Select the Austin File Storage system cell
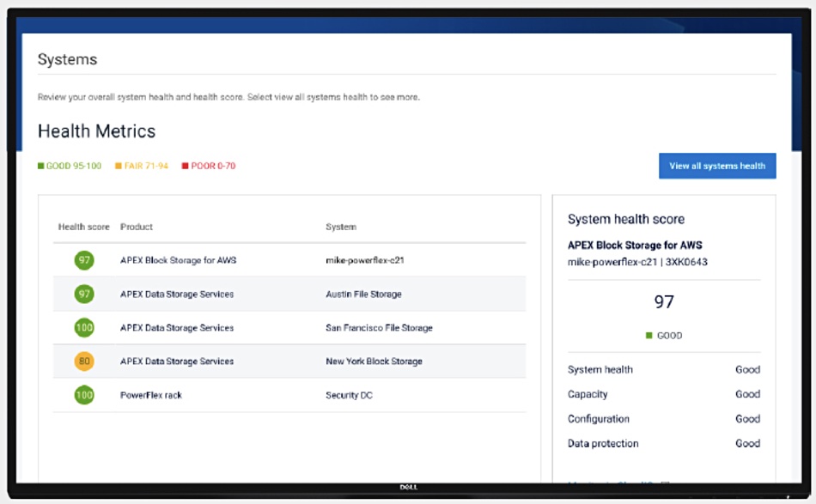 point(364,294)
